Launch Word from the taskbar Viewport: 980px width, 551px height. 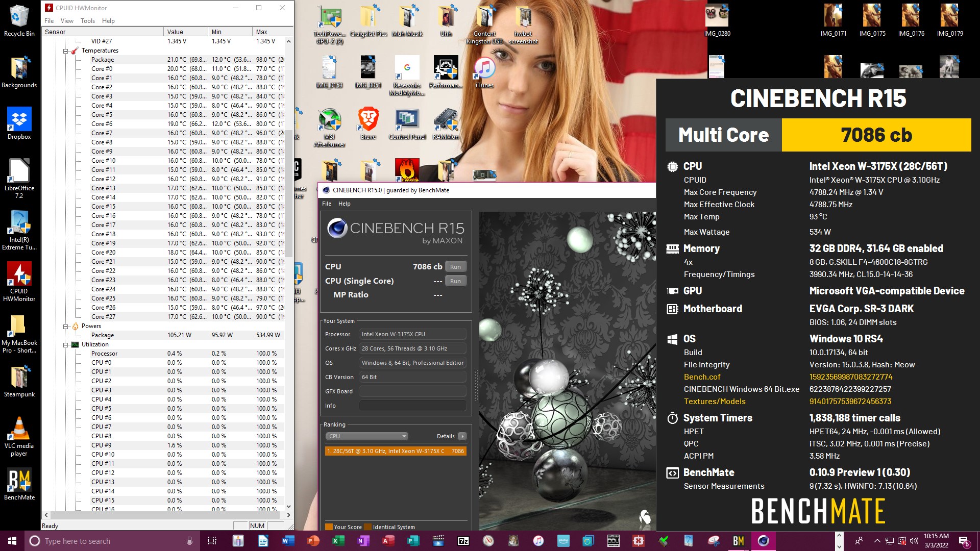(x=288, y=541)
